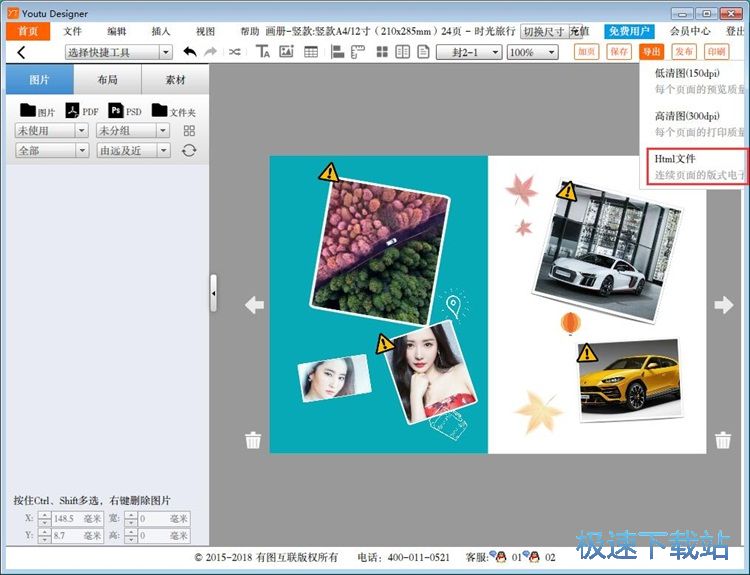The image size is (750, 575).
Task: Click the 免费用户 badge button
Action: (x=629, y=32)
